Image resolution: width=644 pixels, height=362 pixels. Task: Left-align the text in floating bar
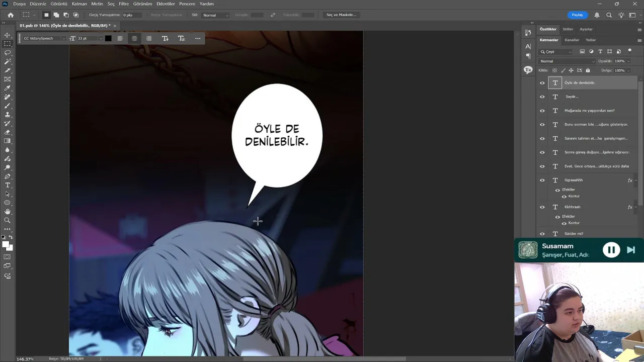pos(120,38)
